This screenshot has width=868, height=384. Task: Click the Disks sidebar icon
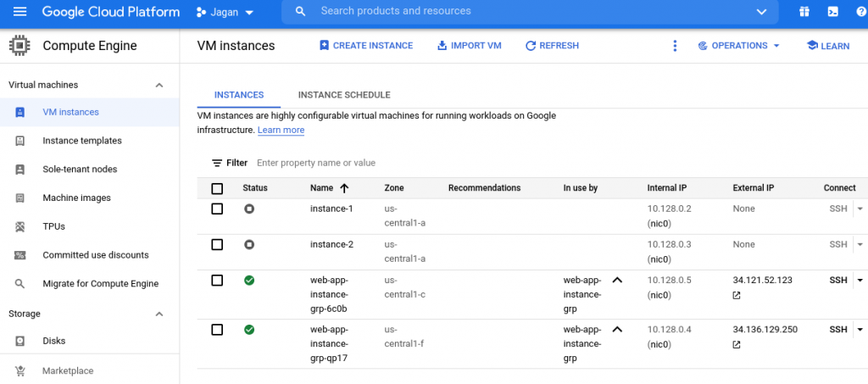[x=20, y=341]
